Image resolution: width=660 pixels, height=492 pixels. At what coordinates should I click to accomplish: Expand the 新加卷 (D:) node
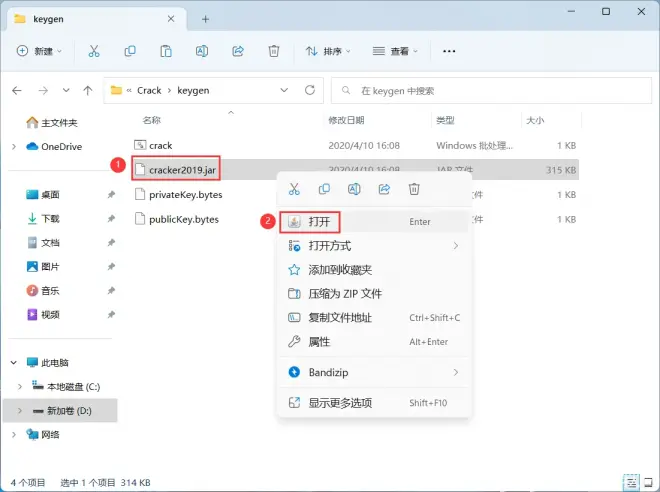(x=20, y=411)
